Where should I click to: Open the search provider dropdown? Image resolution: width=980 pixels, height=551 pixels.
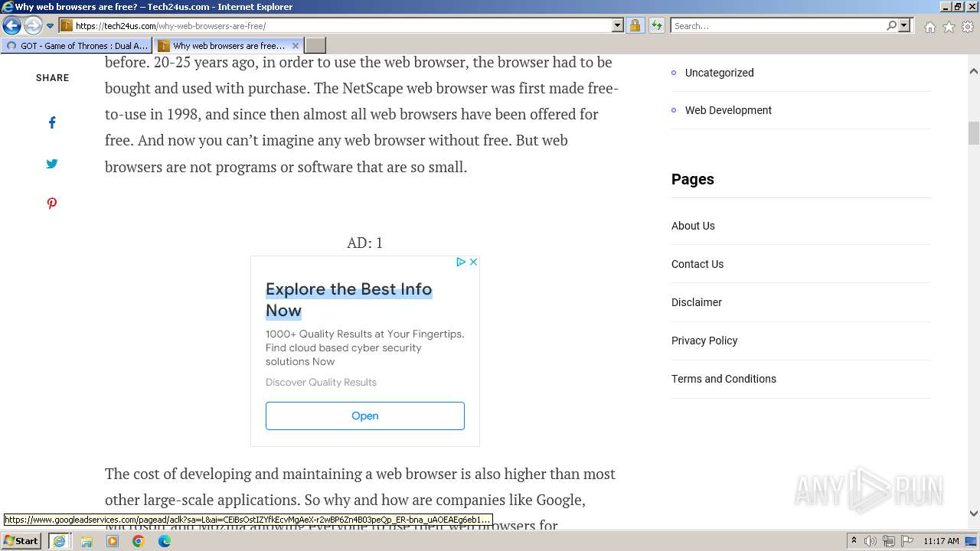pyautogui.click(x=904, y=25)
